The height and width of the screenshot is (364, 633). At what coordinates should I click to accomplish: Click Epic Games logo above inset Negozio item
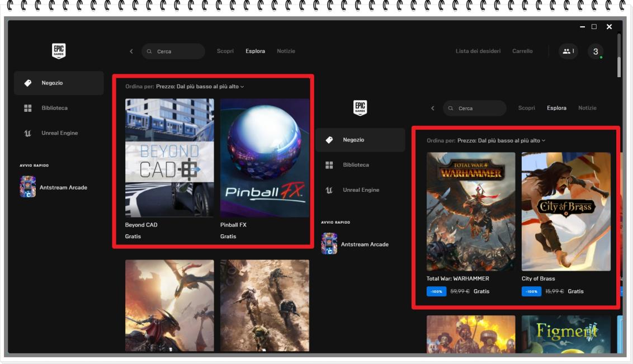pos(360,108)
